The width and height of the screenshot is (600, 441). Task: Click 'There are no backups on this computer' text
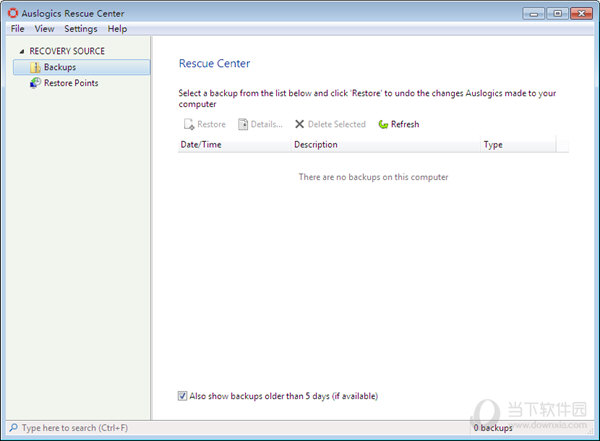tap(373, 177)
